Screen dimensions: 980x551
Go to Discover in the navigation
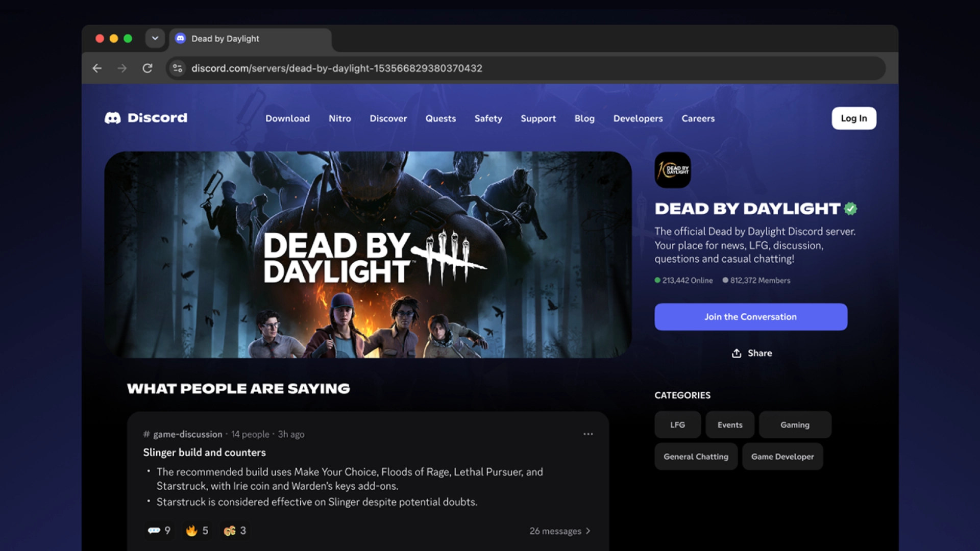pyautogui.click(x=388, y=118)
